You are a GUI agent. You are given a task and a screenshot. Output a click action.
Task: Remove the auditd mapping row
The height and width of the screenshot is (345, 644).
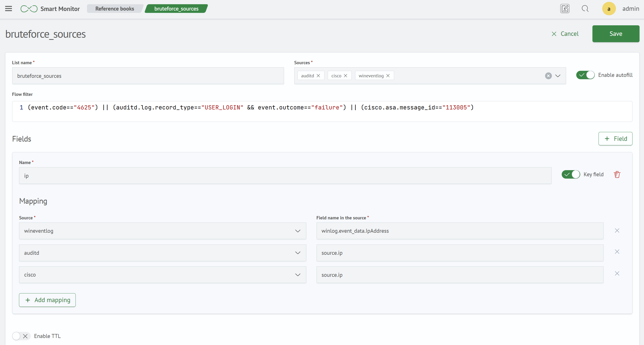pos(617,252)
